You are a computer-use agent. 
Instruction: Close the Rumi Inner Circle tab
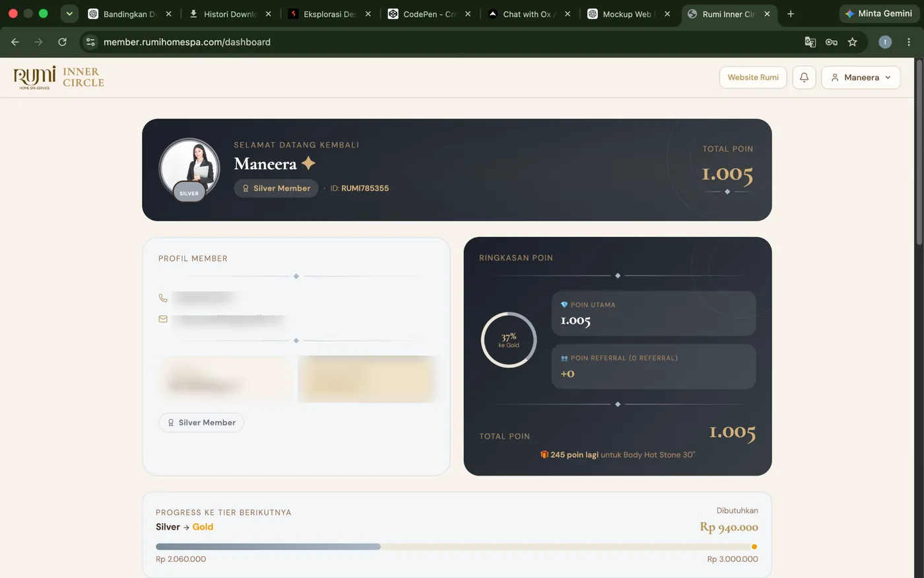pyautogui.click(x=767, y=14)
